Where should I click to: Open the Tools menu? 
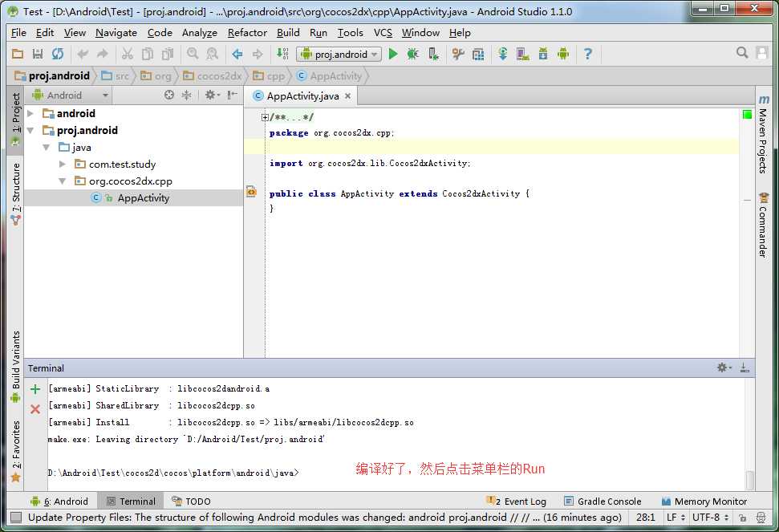pyautogui.click(x=351, y=33)
